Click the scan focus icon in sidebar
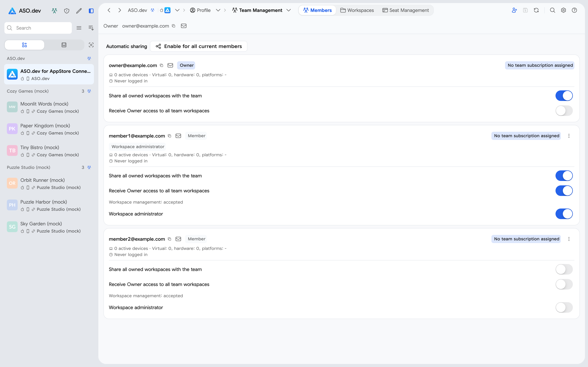The width and height of the screenshot is (588, 367). pyautogui.click(x=91, y=45)
